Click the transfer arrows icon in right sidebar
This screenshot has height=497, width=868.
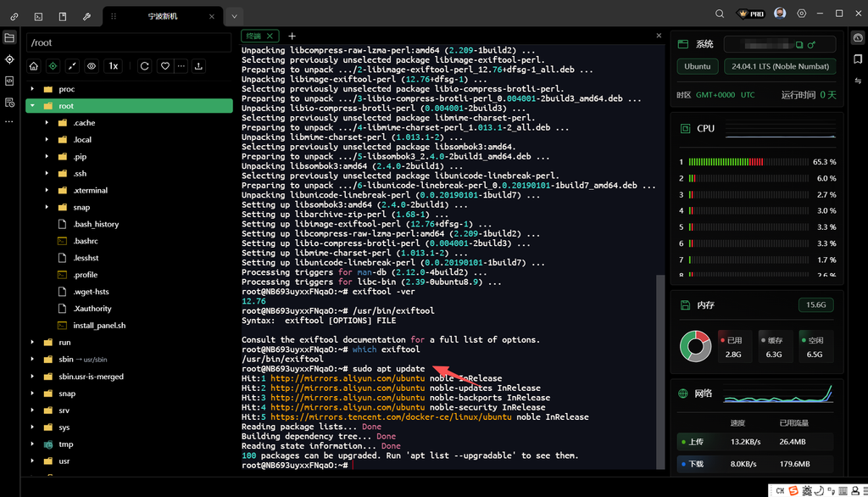858,81
